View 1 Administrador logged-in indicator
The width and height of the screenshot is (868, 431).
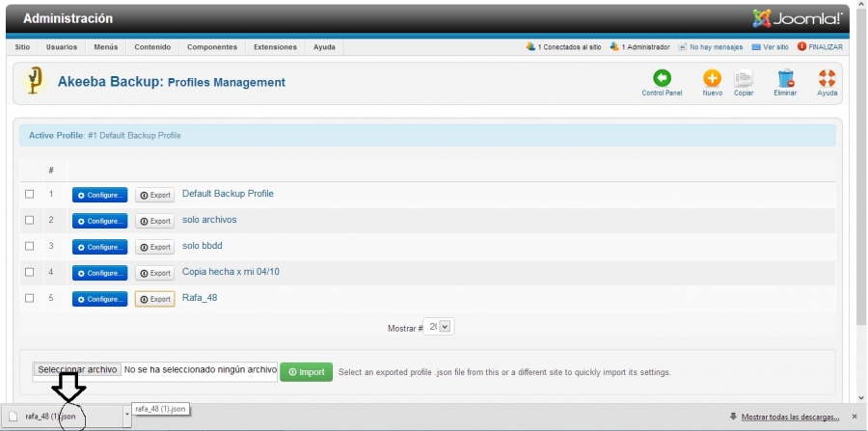click(x=640, y=47)
